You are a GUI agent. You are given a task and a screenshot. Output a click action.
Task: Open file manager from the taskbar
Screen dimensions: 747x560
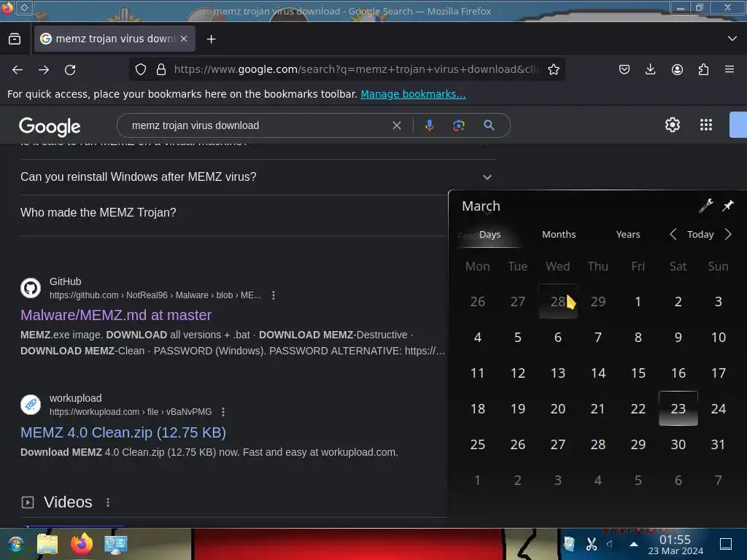pos(47,544)
